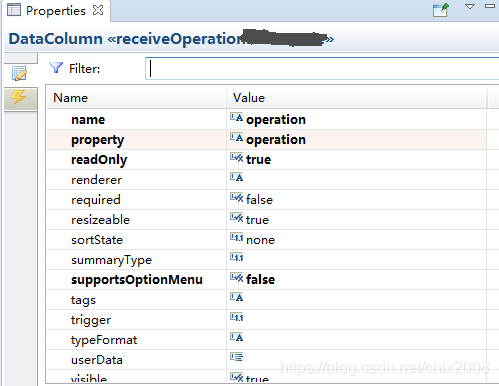Click the funnel Filter icon

coord(56,68)
